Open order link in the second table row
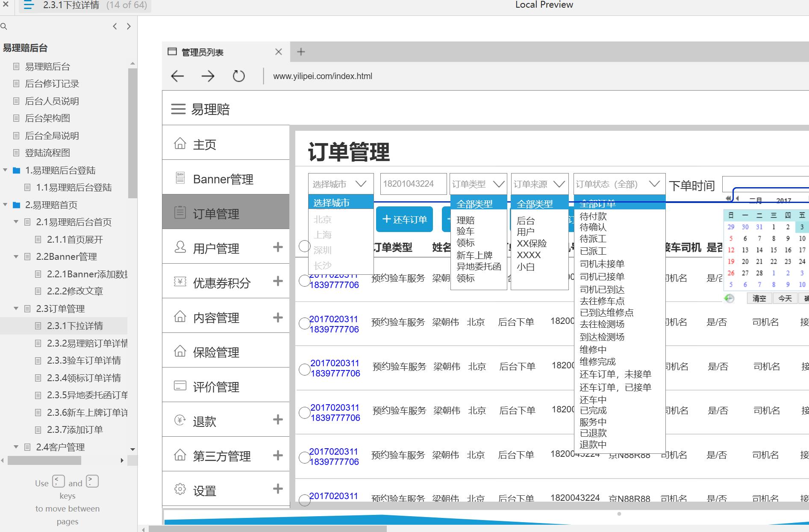 [x=334, y=324]
